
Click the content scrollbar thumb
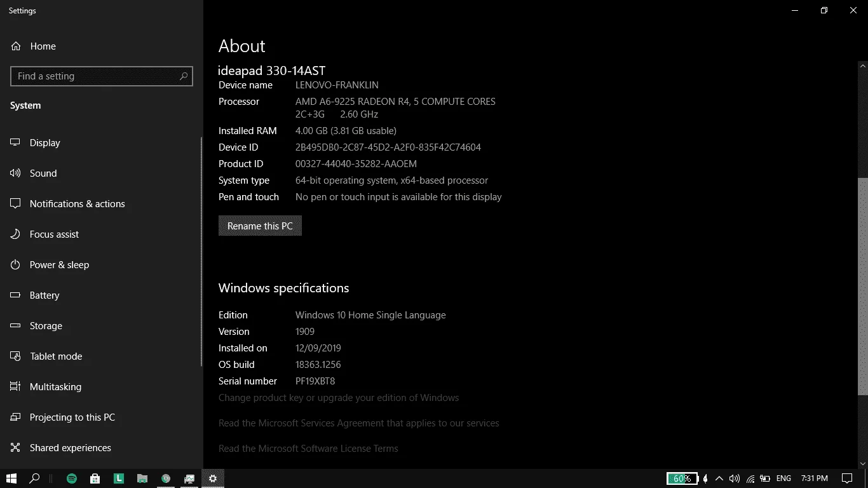pos(863,286)
